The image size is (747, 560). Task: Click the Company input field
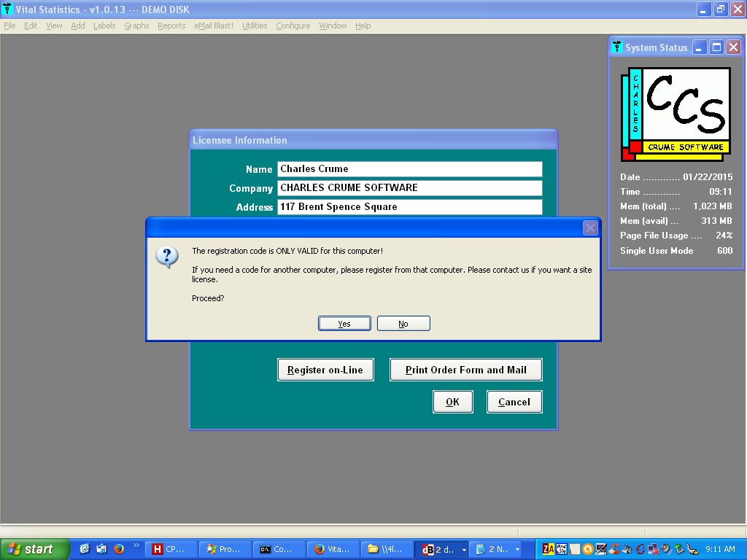coord(410,187)
